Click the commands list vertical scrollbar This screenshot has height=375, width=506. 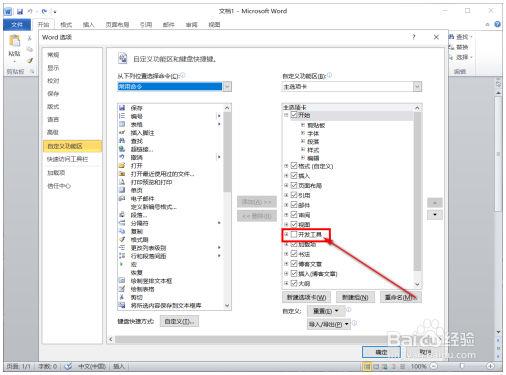click(x=227, y=206)
